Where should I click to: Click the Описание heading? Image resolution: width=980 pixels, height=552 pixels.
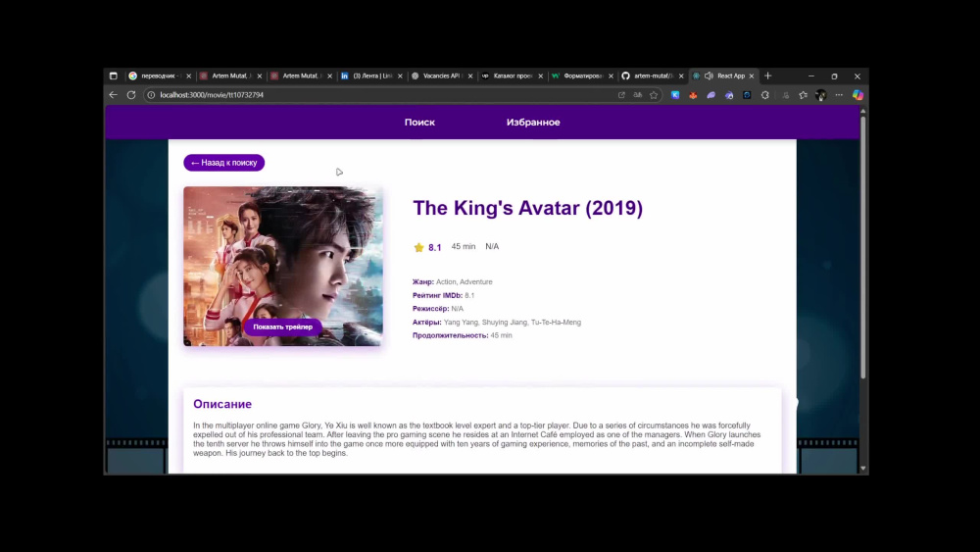[x=222, y=404]
